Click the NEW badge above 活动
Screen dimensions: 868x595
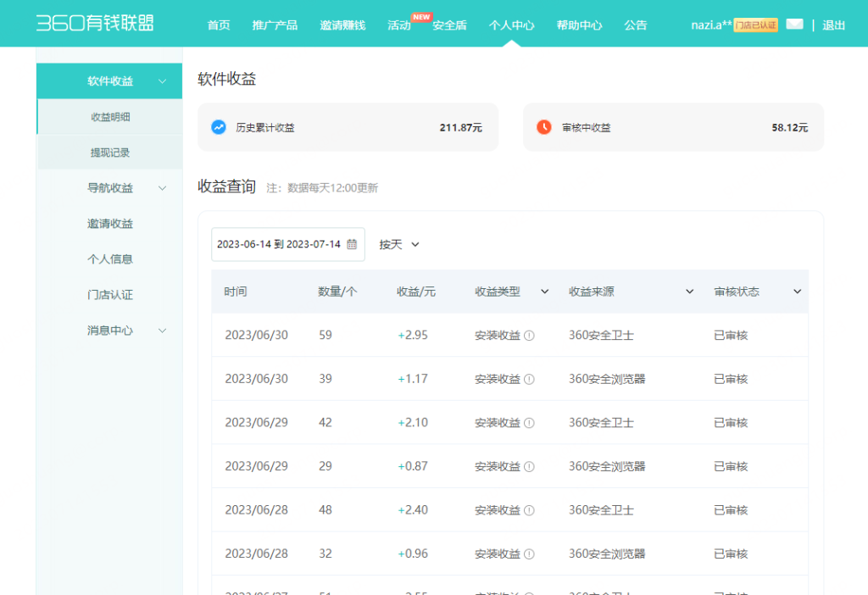421,17
